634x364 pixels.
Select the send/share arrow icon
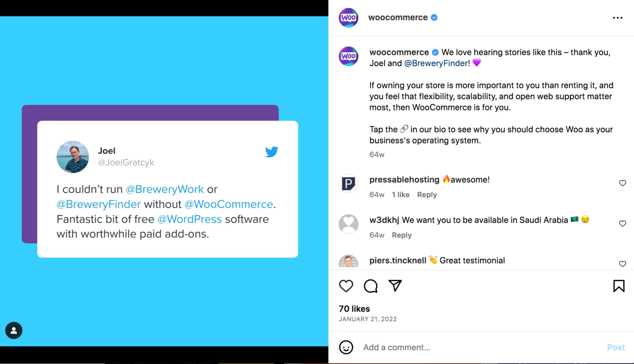(395, 286)
